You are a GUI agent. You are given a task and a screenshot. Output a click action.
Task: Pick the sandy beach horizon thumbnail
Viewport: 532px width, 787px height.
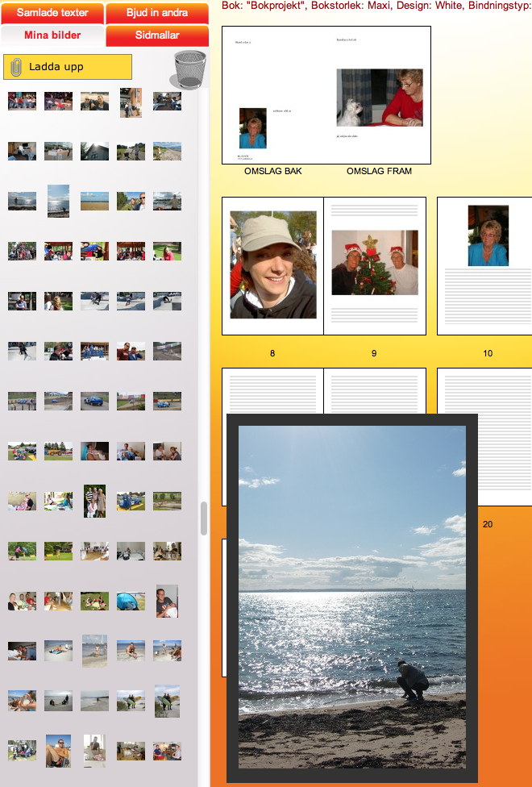point(94,201)
